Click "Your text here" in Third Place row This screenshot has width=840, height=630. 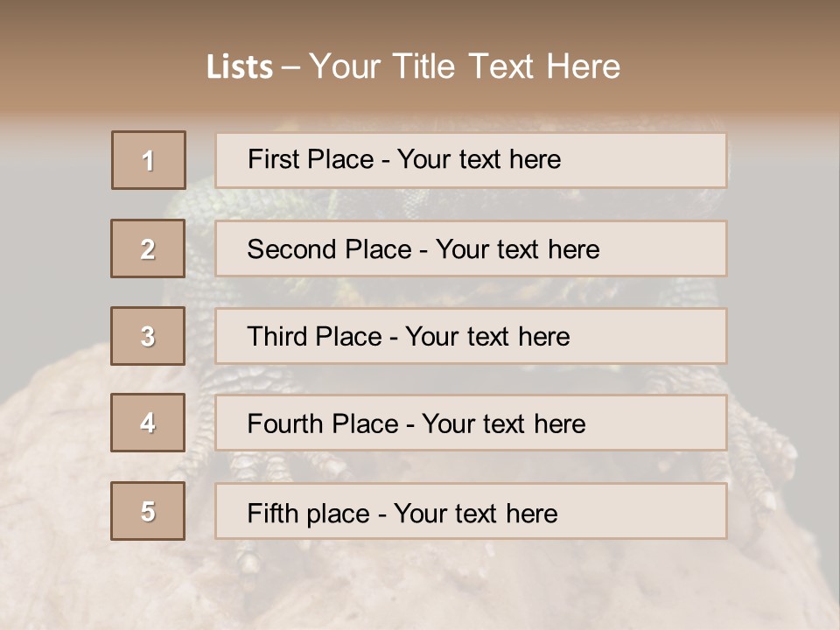(487, 337)
